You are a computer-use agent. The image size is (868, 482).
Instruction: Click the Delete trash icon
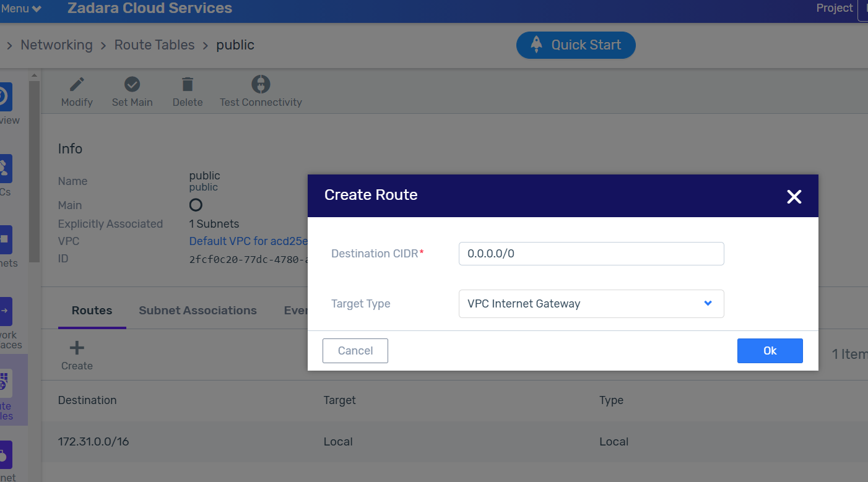pos(188,85)
